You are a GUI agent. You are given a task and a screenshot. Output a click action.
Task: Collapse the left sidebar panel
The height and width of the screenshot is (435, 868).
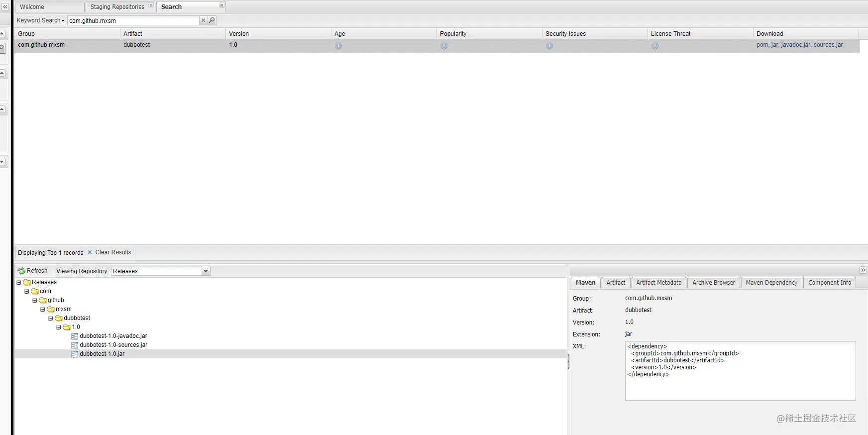pyautogui.click(x=5, y=6)
